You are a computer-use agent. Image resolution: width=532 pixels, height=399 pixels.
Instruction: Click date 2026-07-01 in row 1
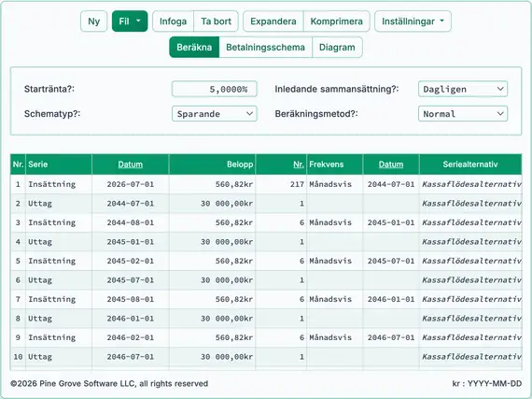[x=131, y=184]
